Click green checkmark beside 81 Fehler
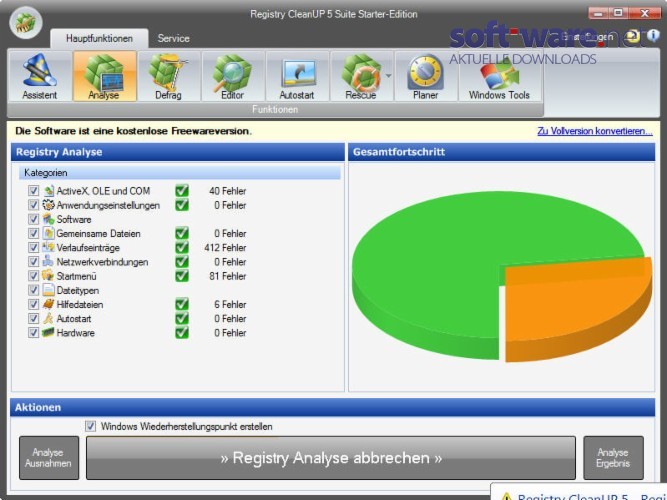 pyautogui.click(x=182, y=276)
